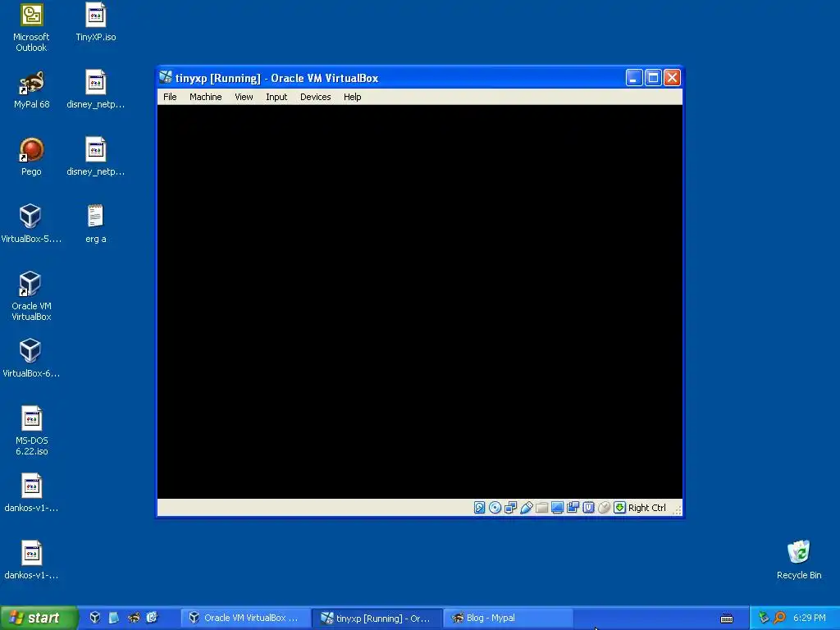Screen dimensions: 840x630
Task: Click the black tinyxp VM display area
Action: pyautogui.click(x=419, y=302)
